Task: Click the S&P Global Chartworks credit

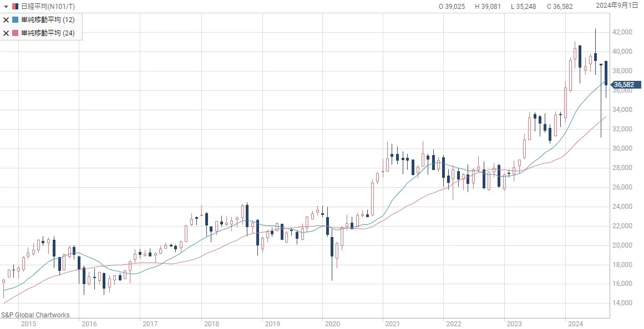Action: click(x=36, y=315)
